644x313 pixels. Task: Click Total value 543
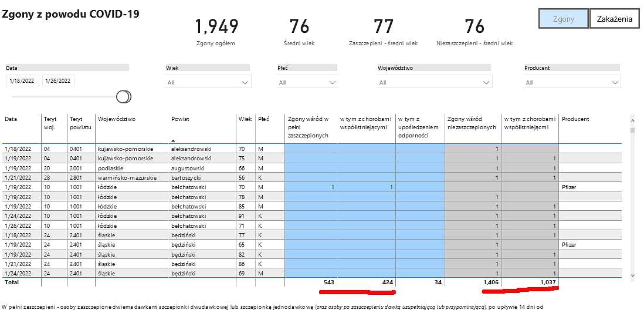328,282
